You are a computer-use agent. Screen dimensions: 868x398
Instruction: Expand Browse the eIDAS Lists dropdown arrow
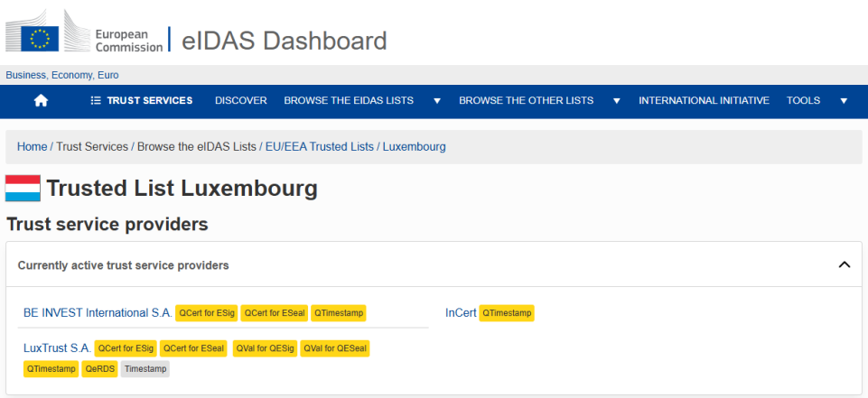(436, 101)
